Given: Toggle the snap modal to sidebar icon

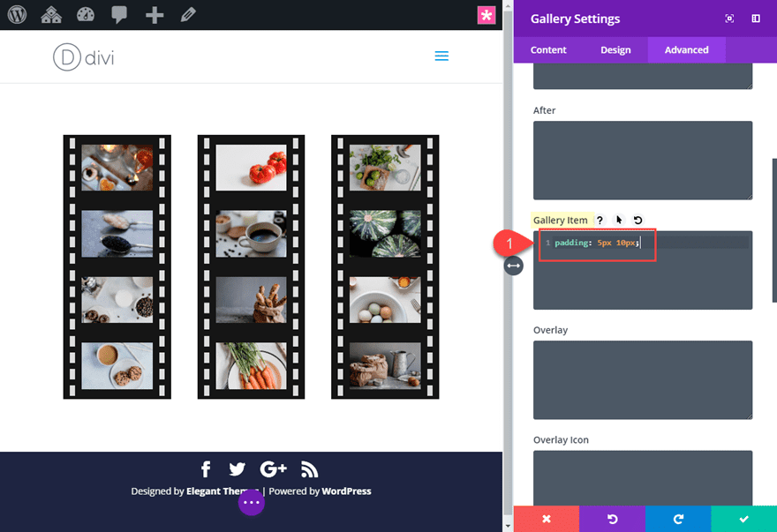Looking at the screenshot, I should point(756,19).
